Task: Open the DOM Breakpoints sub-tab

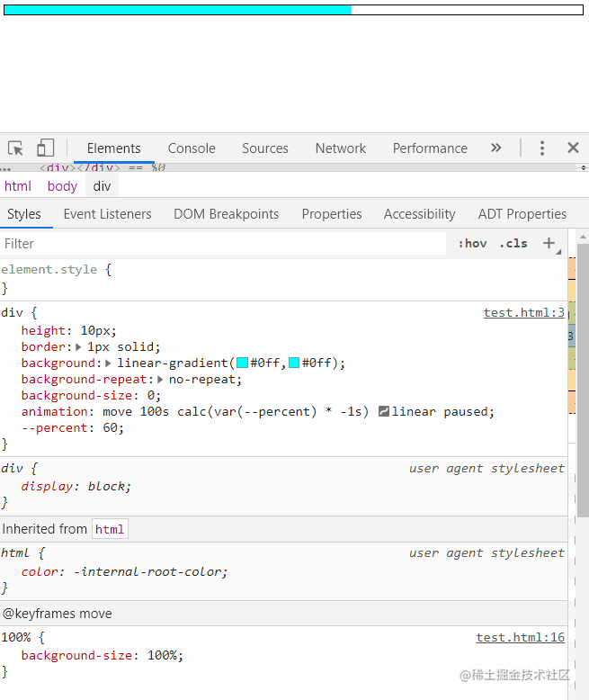Action: 227,214
